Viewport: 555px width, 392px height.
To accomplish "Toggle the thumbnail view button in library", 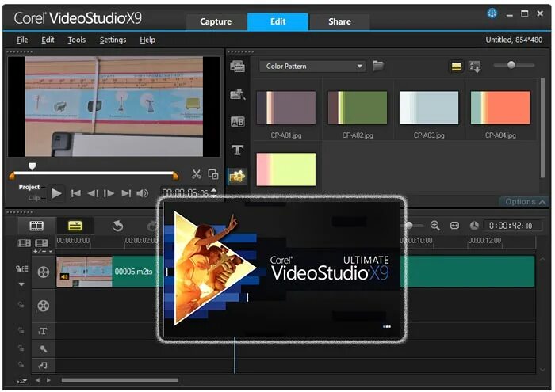I will [x=456, y=67].
